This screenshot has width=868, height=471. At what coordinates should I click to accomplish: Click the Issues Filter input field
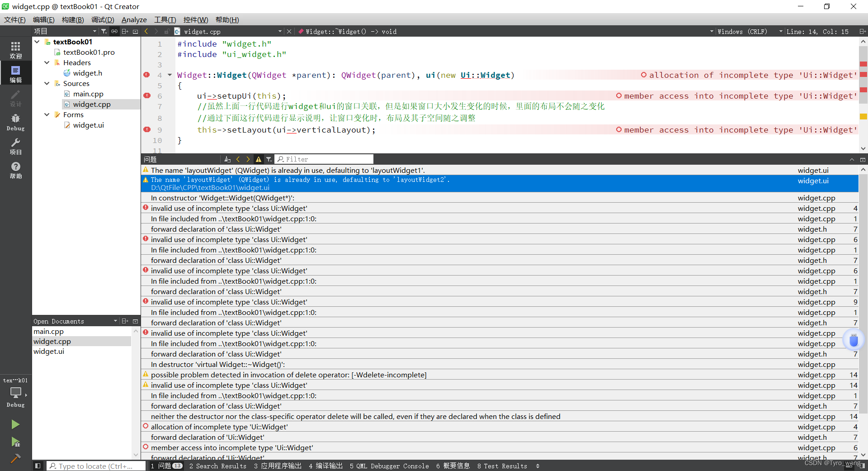click(x=324, y=159)
